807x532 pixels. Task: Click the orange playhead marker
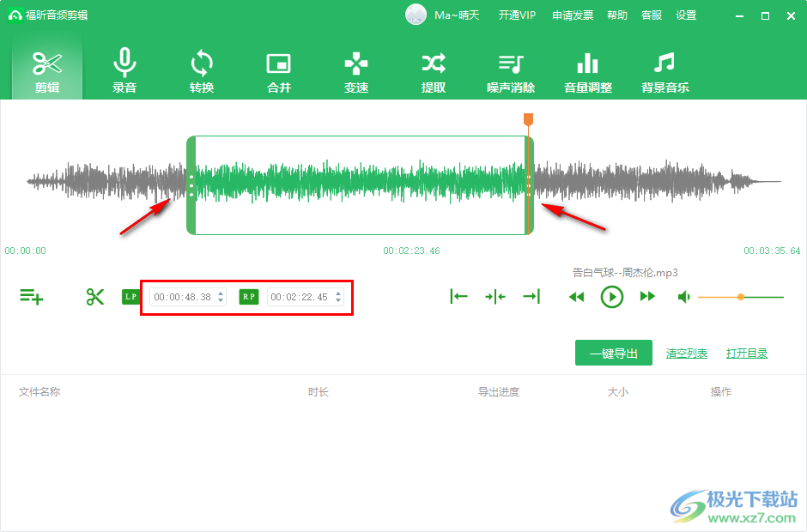[x=528, y=119]
